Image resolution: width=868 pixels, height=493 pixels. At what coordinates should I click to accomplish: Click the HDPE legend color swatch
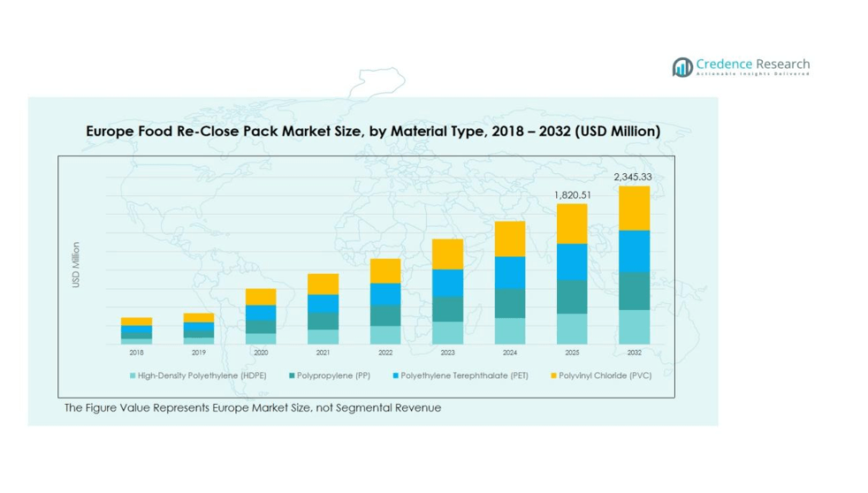tap(133, 375)
